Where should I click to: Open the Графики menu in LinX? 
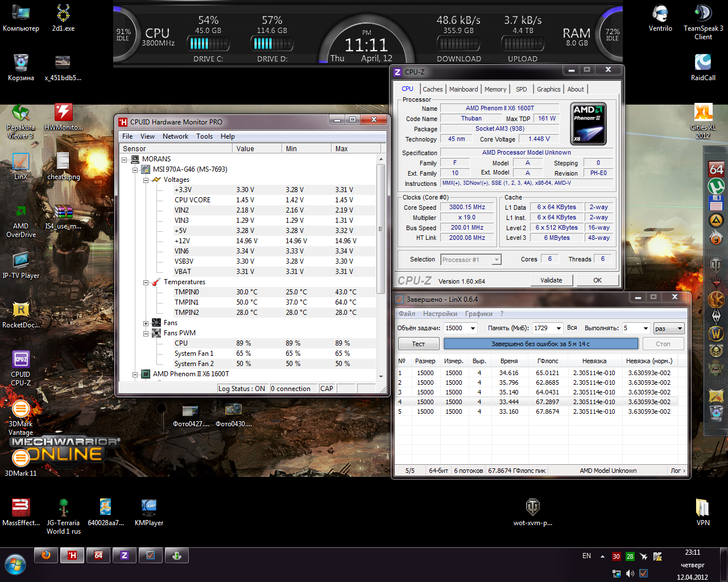click(479, 314)
